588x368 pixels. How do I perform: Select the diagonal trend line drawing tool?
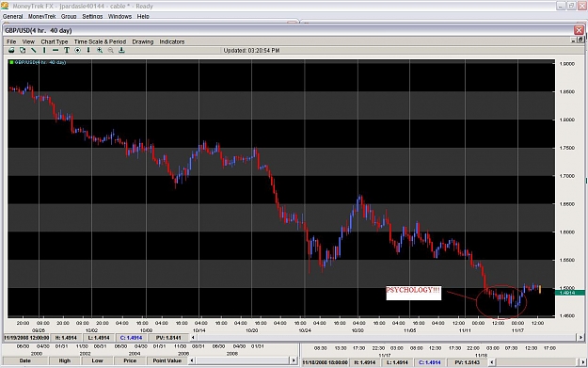(x=33, y=50)
